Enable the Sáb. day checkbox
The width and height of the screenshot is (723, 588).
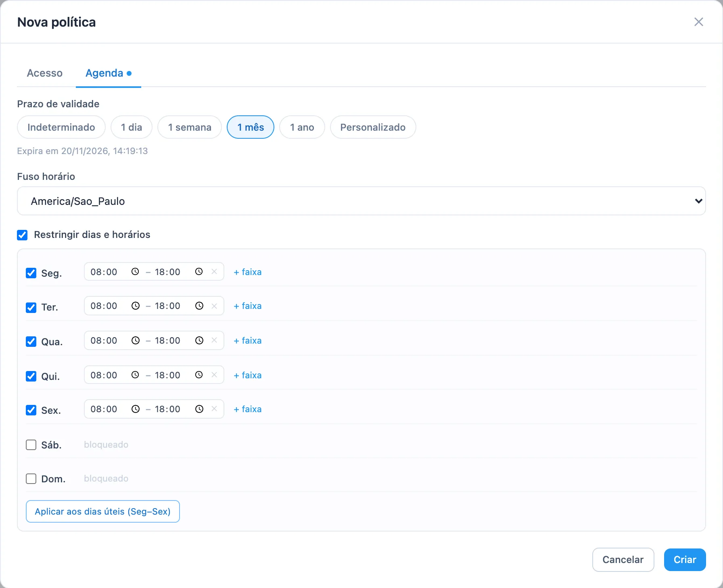tap(31, 445)
